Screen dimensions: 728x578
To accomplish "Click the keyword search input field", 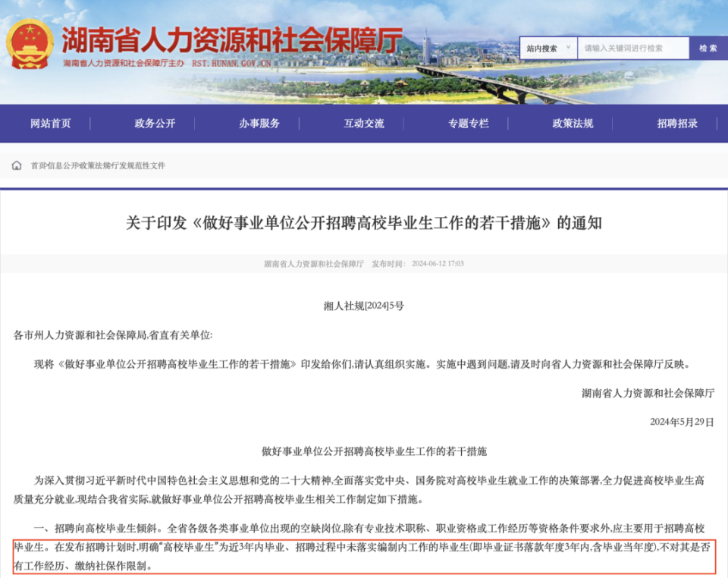I will (x=633, y=47).
